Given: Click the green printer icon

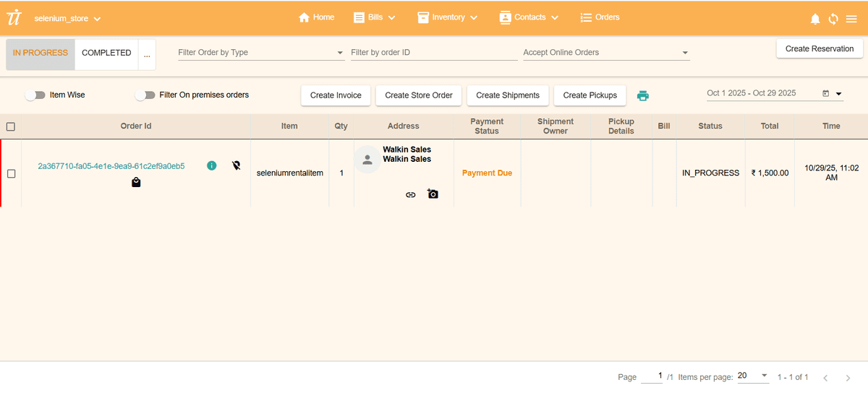Looking at the screenshot, I should (642, 95).
